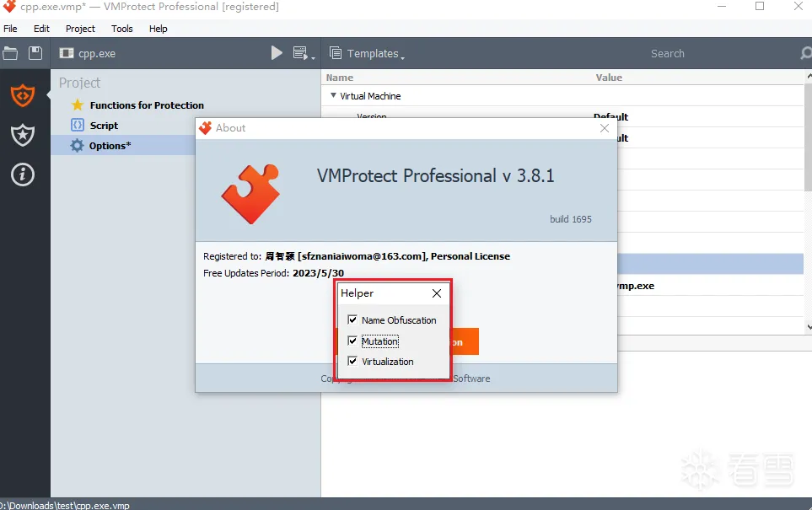Click the magnifier search icon

click(806, 53)
